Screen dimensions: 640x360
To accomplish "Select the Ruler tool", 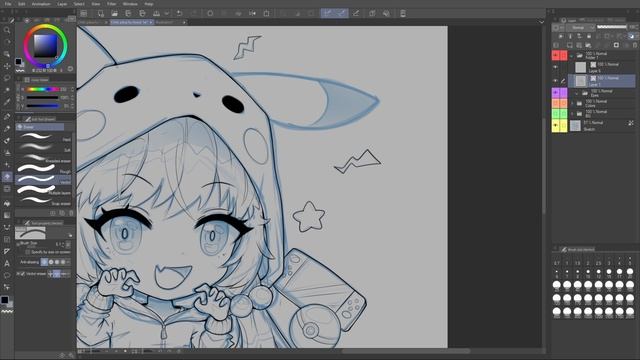I will (x=7, y=251).
